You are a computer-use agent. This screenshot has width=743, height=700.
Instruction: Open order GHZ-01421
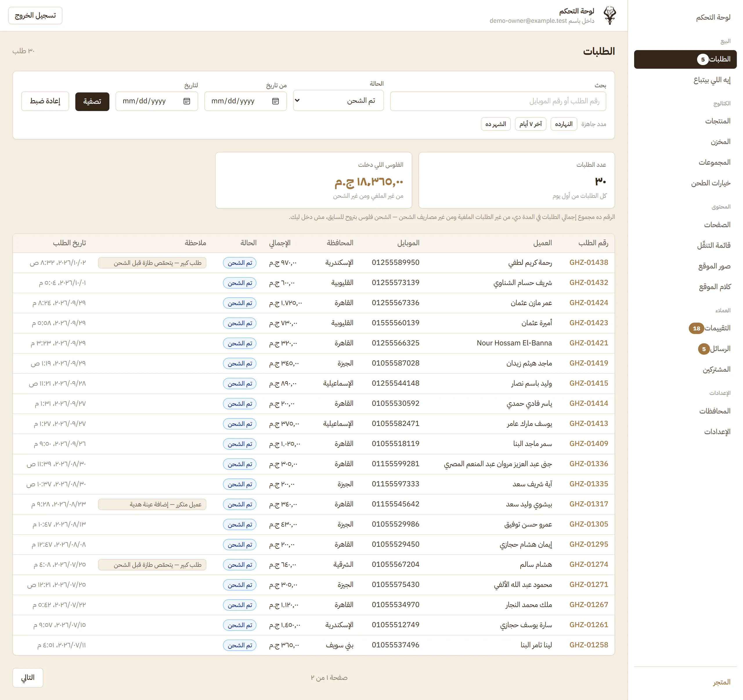click(x=589, y=343)
